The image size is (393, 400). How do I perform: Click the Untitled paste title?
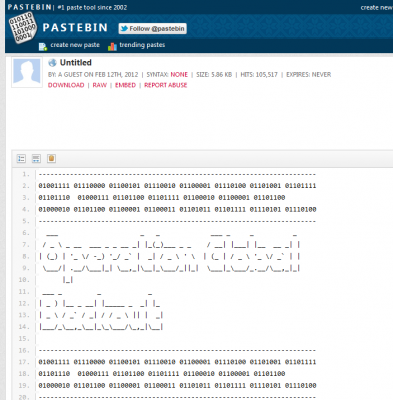(x=76, y=63)
